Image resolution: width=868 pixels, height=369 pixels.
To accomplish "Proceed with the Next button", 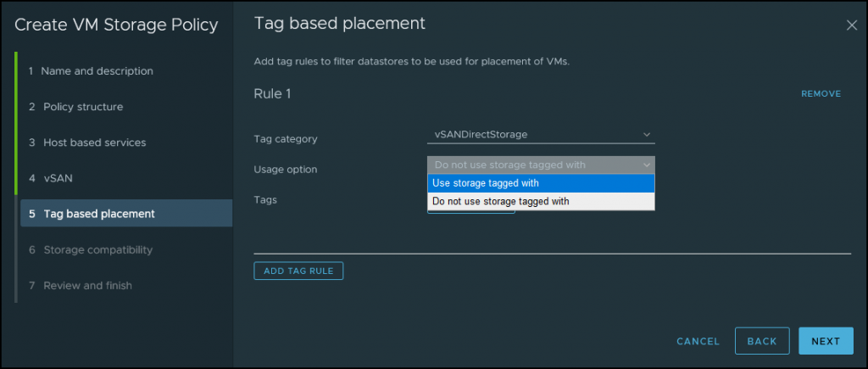I will [x=826, y=341].
